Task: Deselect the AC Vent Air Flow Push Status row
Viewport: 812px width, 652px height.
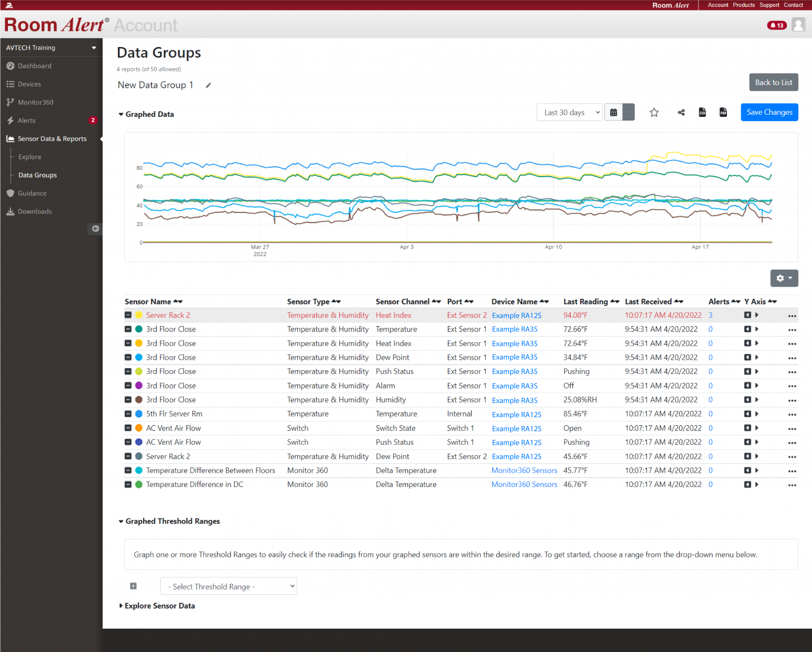Action: tap(128, 442)
